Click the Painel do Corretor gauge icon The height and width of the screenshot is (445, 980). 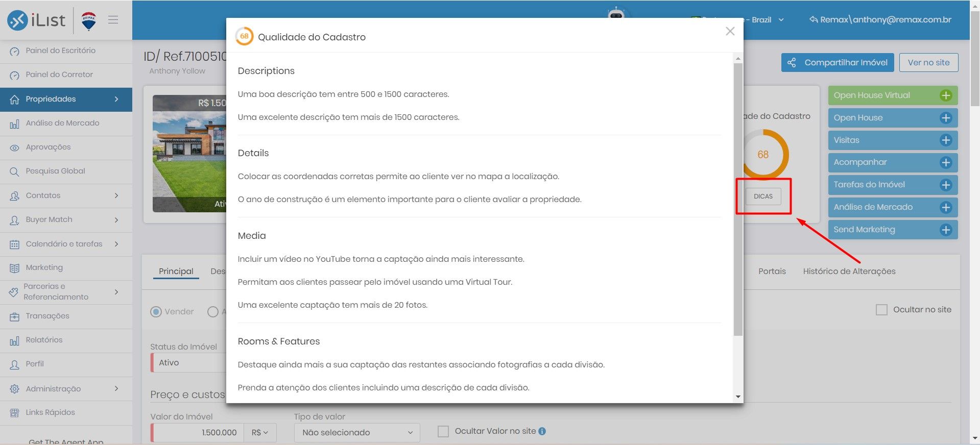14,75
